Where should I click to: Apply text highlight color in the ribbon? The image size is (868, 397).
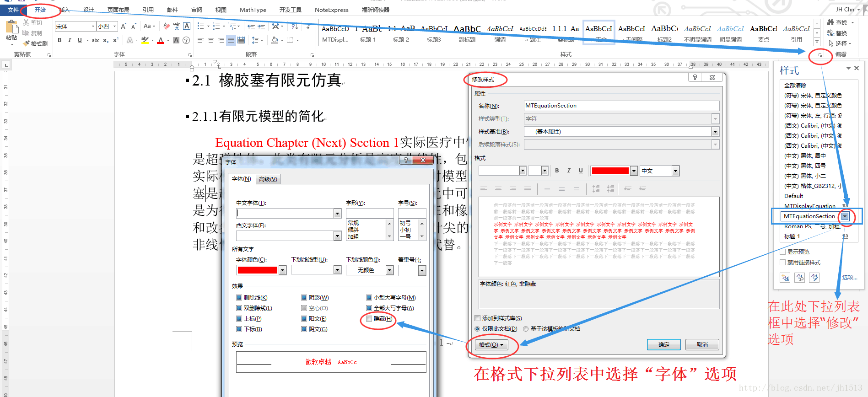pyautogui.click(x=145, y=40)
